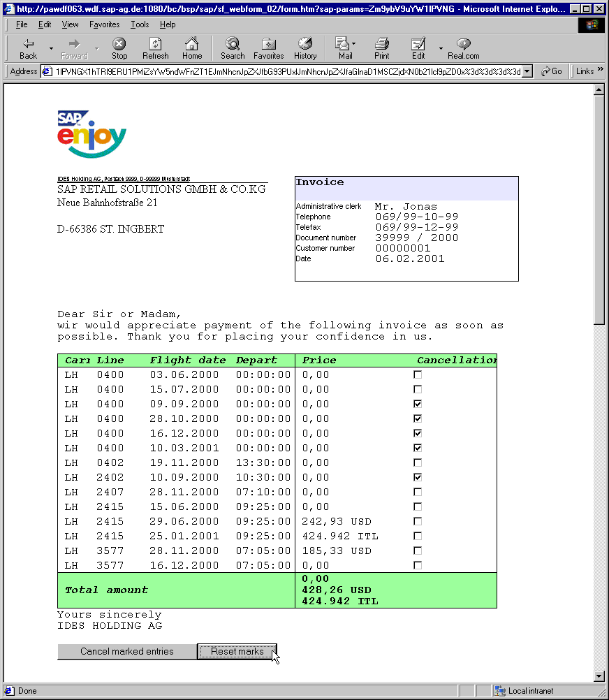Open the Edit menu in menu bar
Screen dimensions: 609x700
[45, 24]
